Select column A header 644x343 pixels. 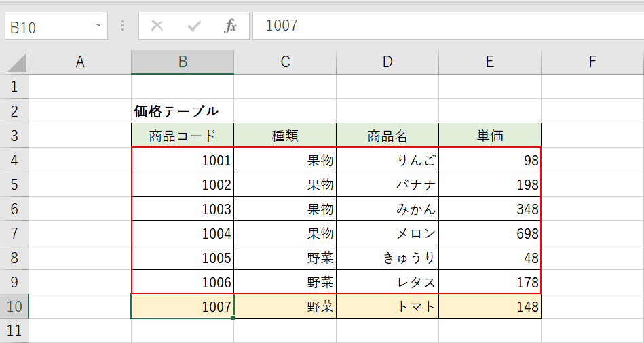[80, 62]
